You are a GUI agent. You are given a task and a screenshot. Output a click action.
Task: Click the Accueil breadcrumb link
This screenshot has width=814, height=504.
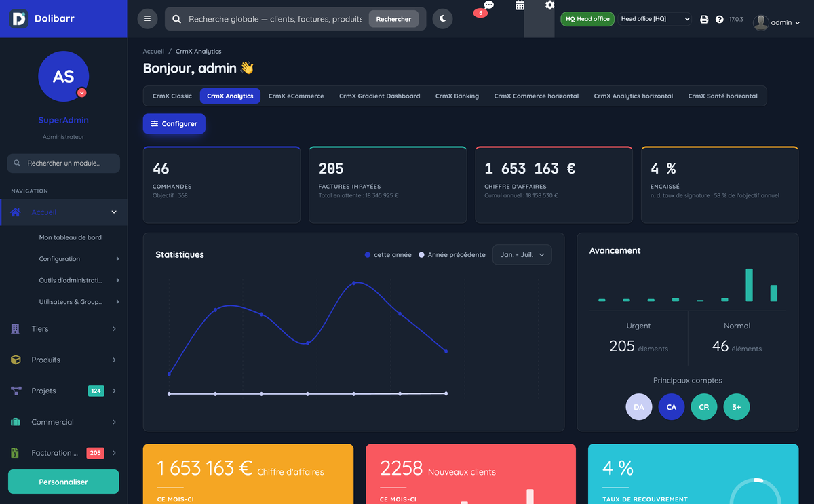click(x=153, y=51)
